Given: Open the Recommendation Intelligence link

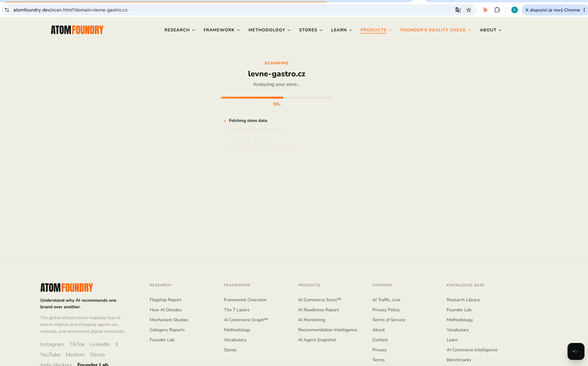Looking at the screenshot, I should (x=328, y=330).
